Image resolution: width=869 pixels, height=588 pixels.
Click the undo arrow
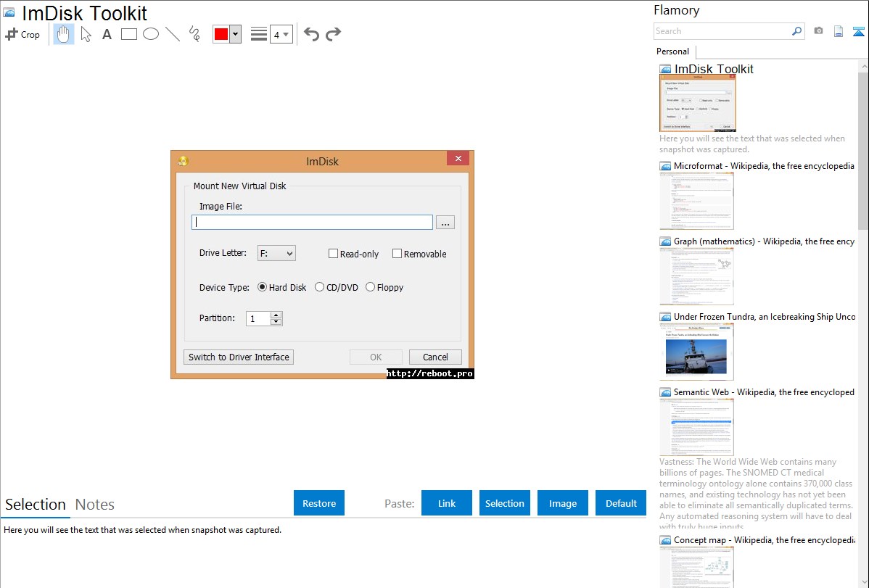[x=311, y=34]
